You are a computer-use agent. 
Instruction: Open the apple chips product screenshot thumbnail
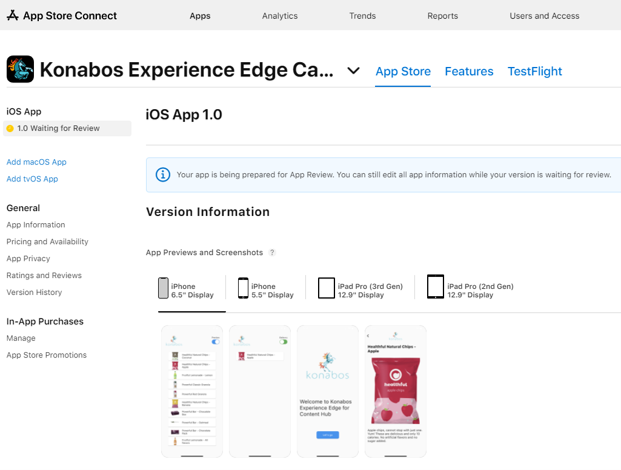(x=396, y=391)
